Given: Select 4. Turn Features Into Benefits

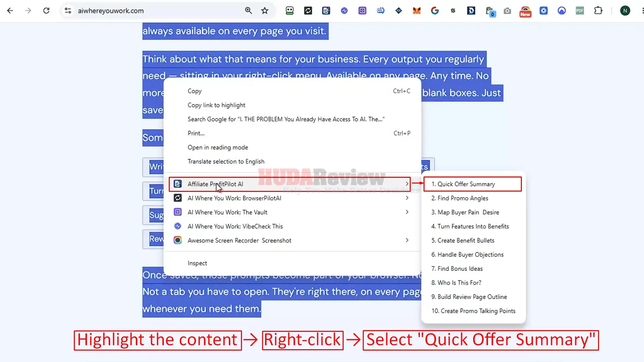Looking at the screenshot, I should pyautogui.click(x=474, y=226).
